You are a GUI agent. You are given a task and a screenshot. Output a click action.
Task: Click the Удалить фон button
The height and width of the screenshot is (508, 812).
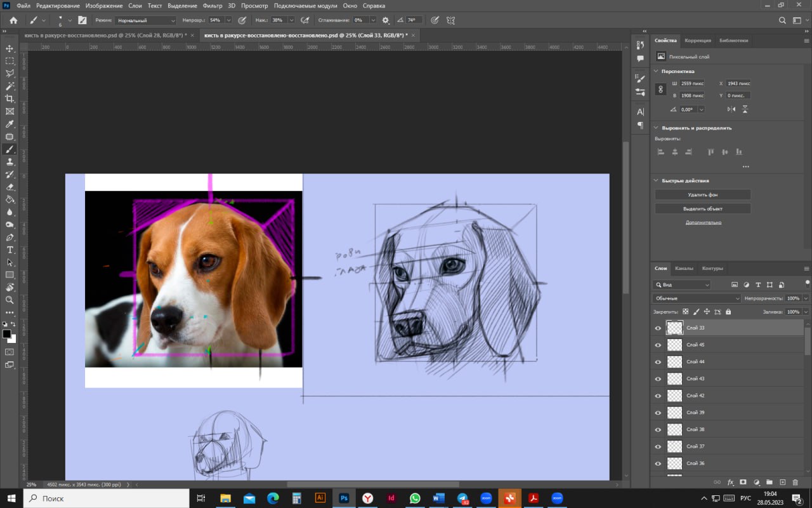point(702,195)
